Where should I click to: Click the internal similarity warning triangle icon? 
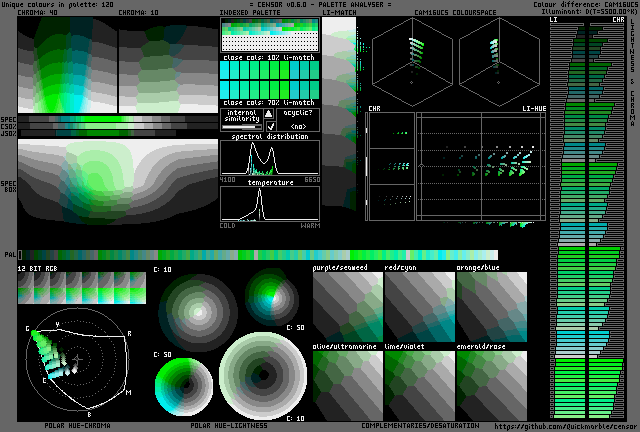coord(269,113)
